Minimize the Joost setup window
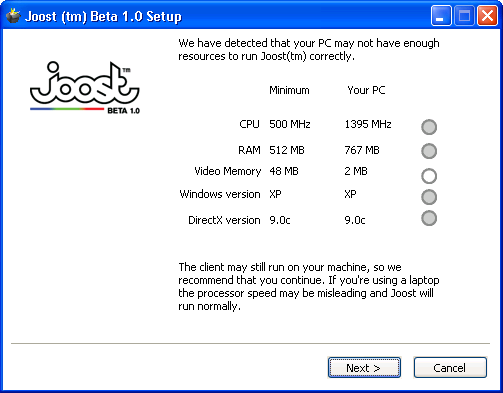Screen dimensions: 503x393 pyautogui.click(x=441, y=15)
